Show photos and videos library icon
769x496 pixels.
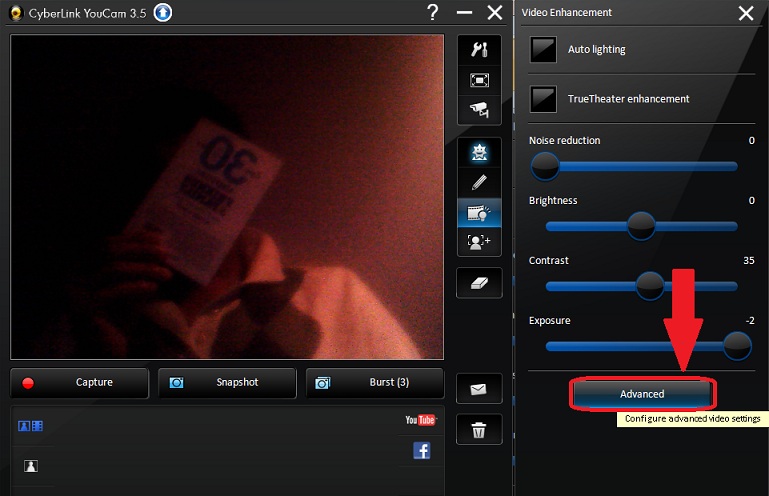click(30, 426)
